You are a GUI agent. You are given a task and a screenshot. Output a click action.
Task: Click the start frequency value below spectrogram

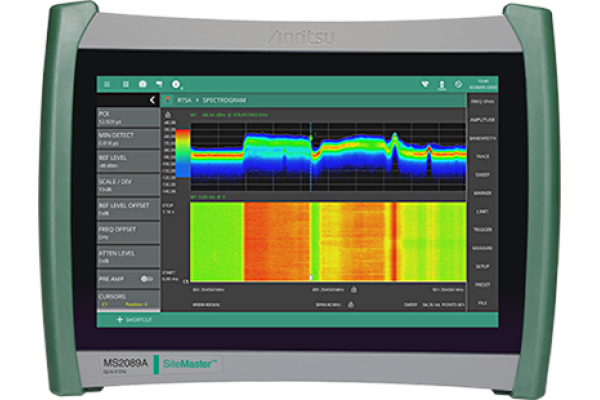[209, 290]
